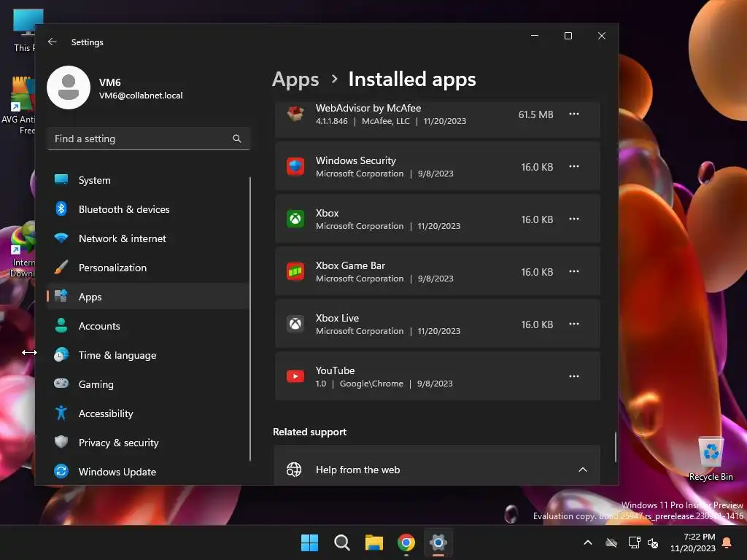Click the search magnifier in Find a setting
Image resolution: width=747 pixels, height=560 pixels.
tap(237, 139)
